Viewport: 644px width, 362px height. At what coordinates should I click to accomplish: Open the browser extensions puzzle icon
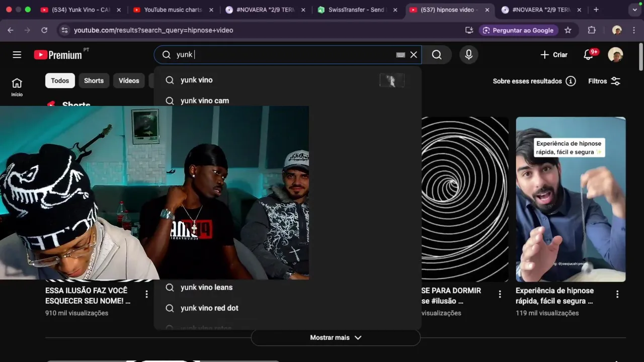pos(592,30)
